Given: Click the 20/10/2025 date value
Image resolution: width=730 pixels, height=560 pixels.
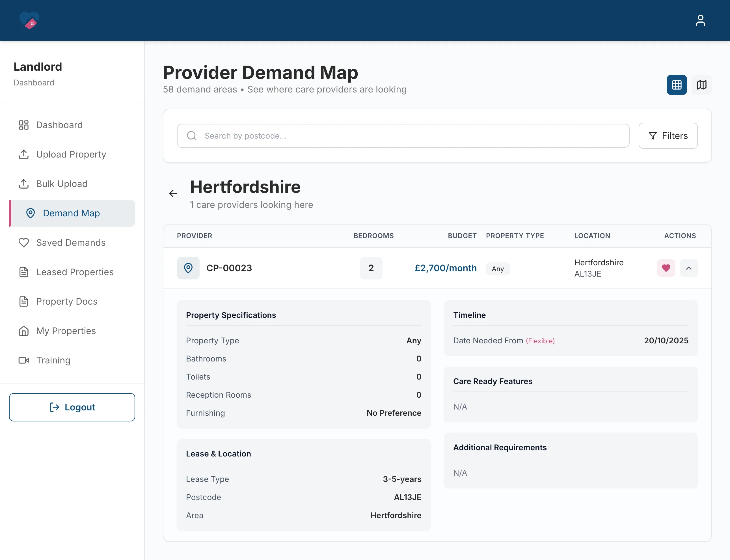Looking at the screenshot, I should 666,340.
